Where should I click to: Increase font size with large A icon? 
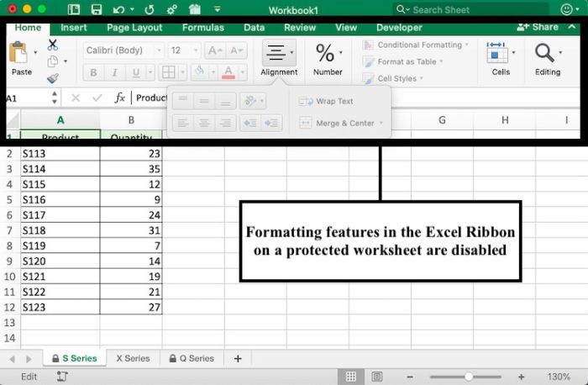(215, 50)
